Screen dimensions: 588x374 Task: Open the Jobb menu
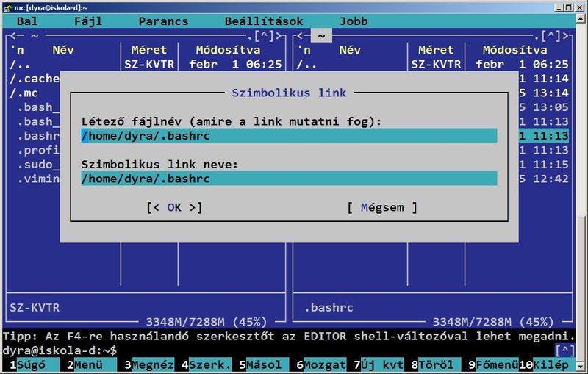[354, 21]
